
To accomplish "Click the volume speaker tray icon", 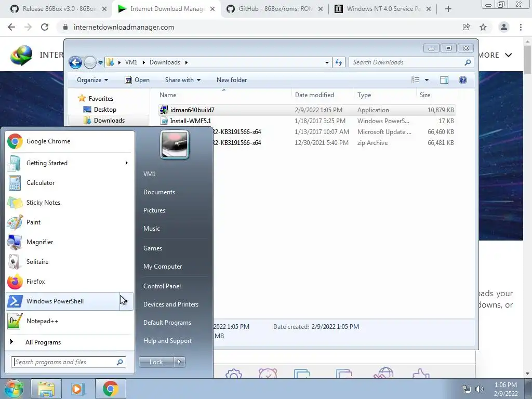I will pyautogui.click(x=480, y=389).
